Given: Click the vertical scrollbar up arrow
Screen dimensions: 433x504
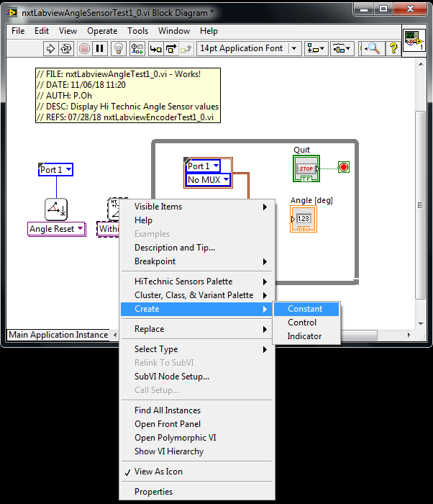Looking at the screenshot, I should [x=421, y=64].
